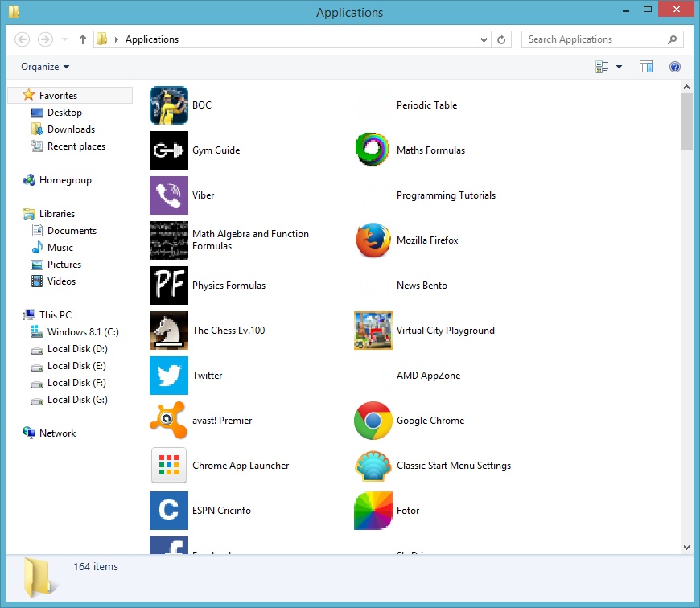This screenshot has width=700, height=608.
Task: Open the Organize dropdown menu
Action: pyautogui.click(x=44, y=67)
